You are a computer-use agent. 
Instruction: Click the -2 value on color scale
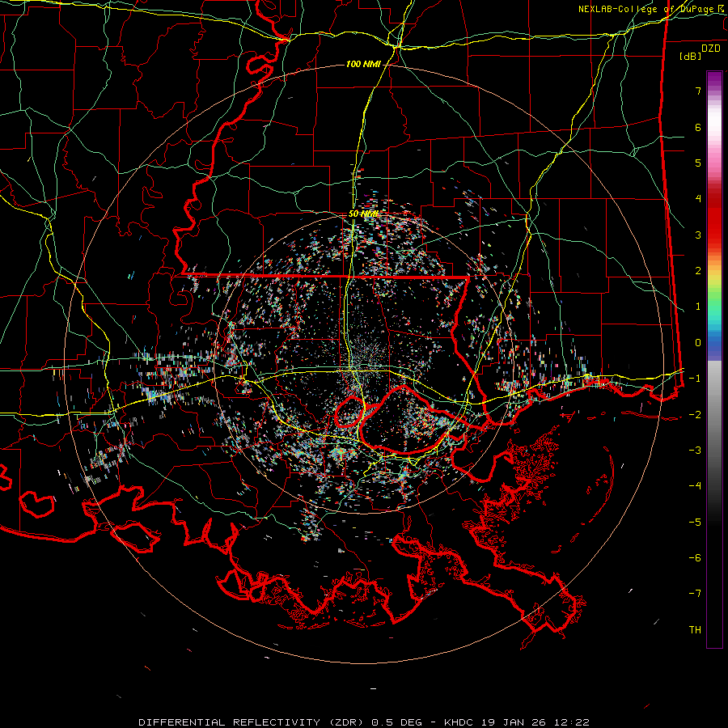tap(695, 414)
